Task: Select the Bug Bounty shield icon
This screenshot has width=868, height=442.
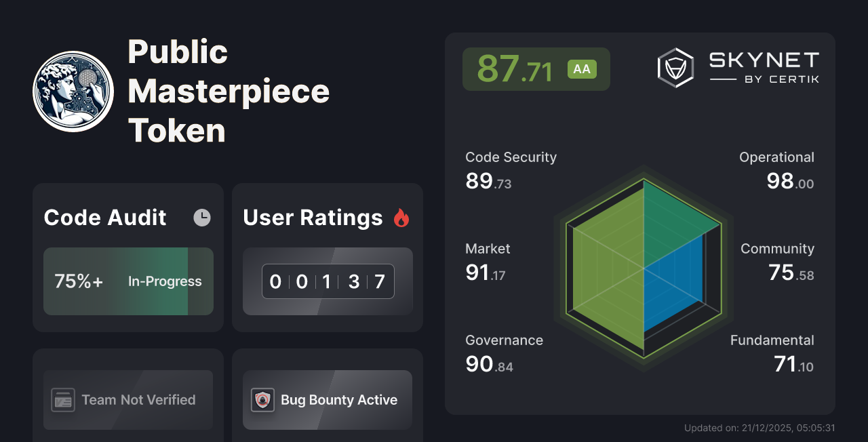Action: [263, 400]
